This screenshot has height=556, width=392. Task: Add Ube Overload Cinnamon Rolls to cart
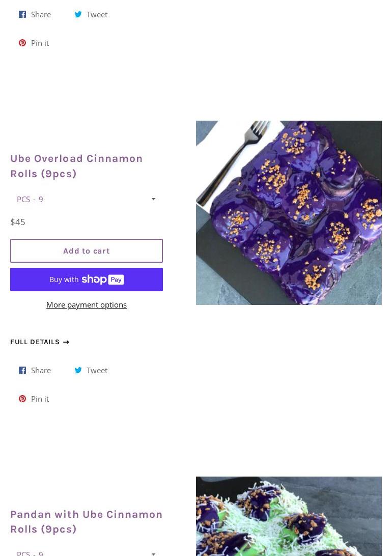tap(87, 251)
